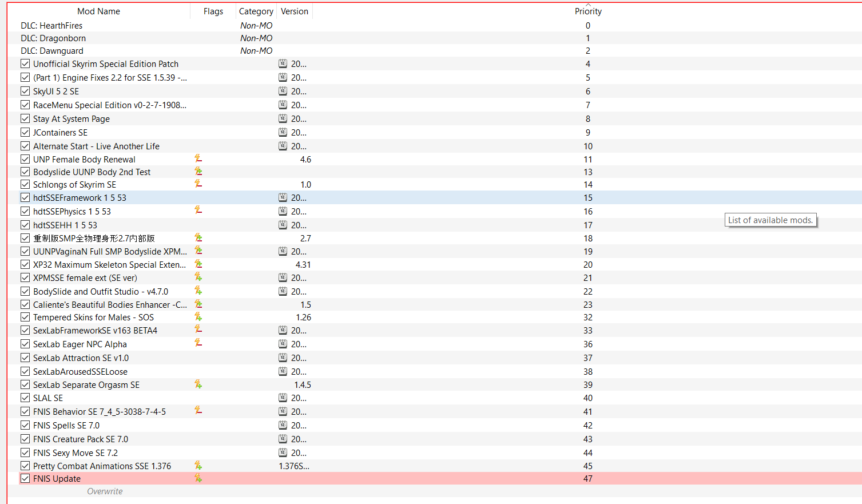Select the FNIS Creature Pack SE 7.0 name
862x504 pixels.
pos(81,439)
